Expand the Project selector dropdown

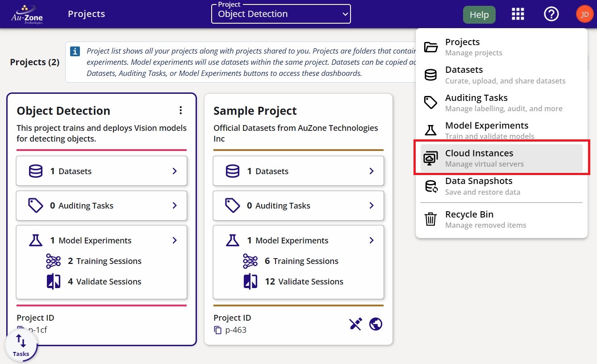(x=281, y=14)
